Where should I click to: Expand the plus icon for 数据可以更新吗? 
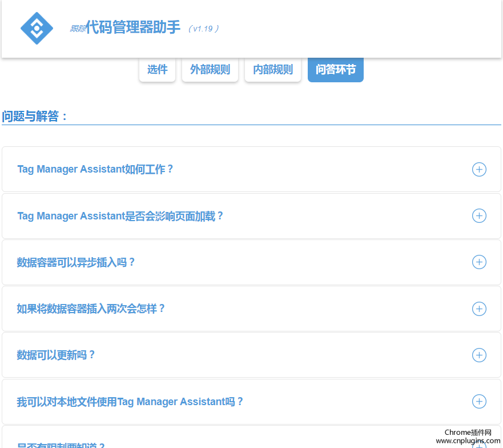click(x=479, y=355)
